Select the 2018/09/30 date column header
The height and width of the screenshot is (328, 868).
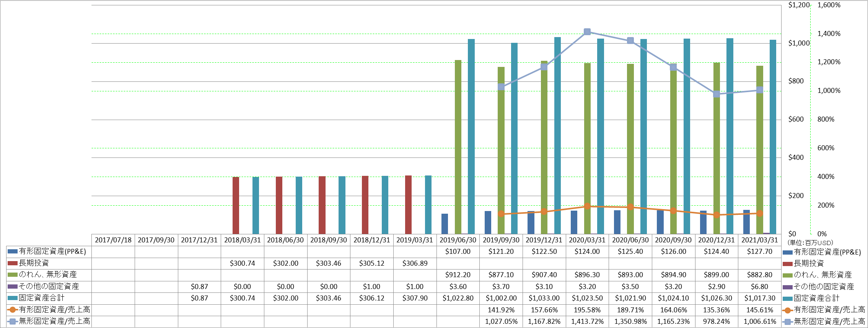tap(329, 240)
